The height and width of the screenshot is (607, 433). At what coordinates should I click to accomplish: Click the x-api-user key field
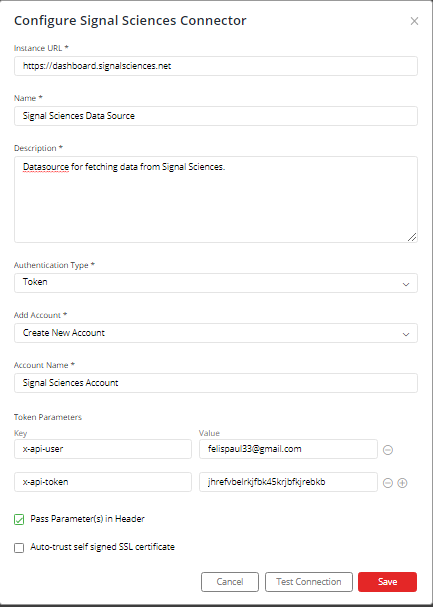103,449
